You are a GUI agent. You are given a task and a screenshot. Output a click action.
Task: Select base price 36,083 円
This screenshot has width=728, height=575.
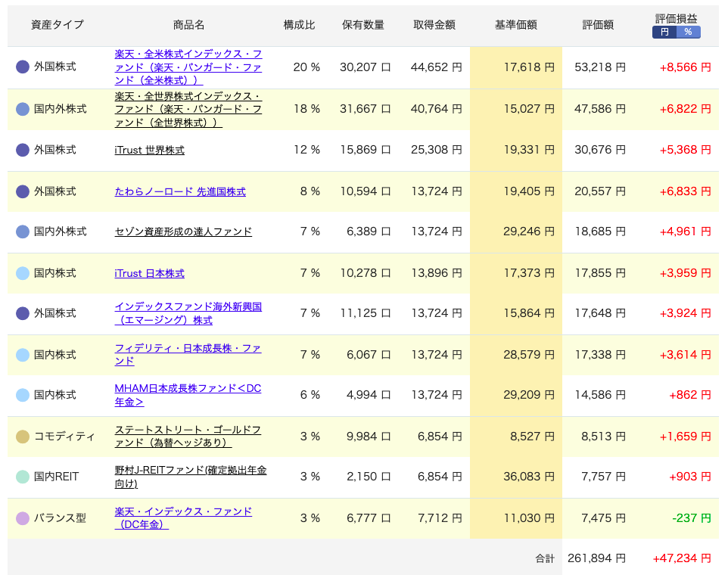click(x=529, y=477)
